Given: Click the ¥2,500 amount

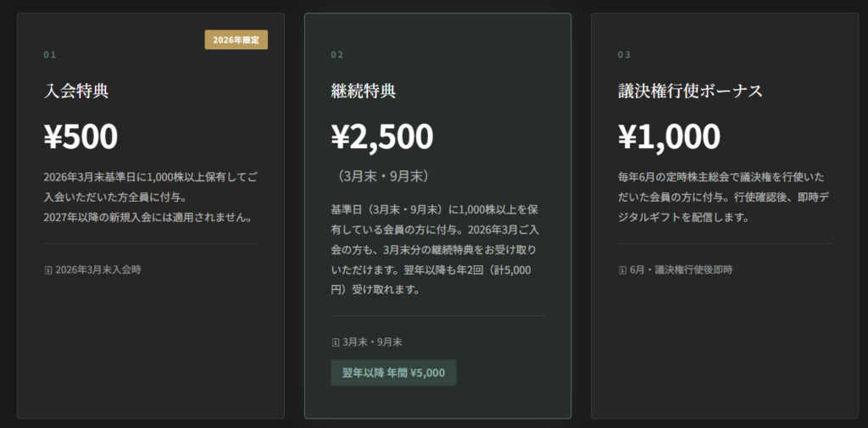Looking at the screenshot, I should tap(381, 136).
